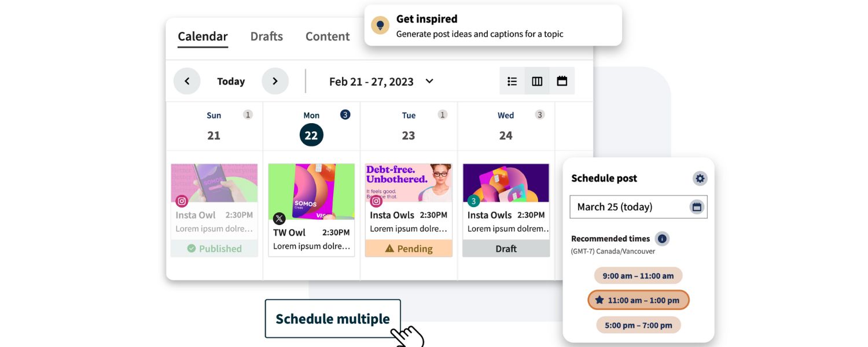Switch to column view layout
This screenshot has width=868, height=347.
[x=536, y=81]
